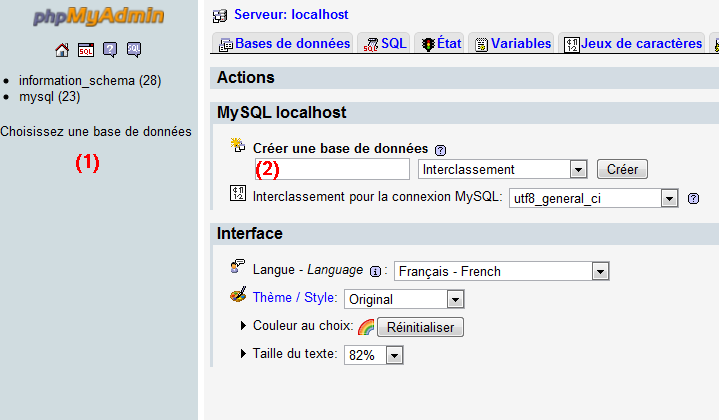Expand the Couleur au choix triangle
Screen dimensions: 719x420
click(243, 326)
